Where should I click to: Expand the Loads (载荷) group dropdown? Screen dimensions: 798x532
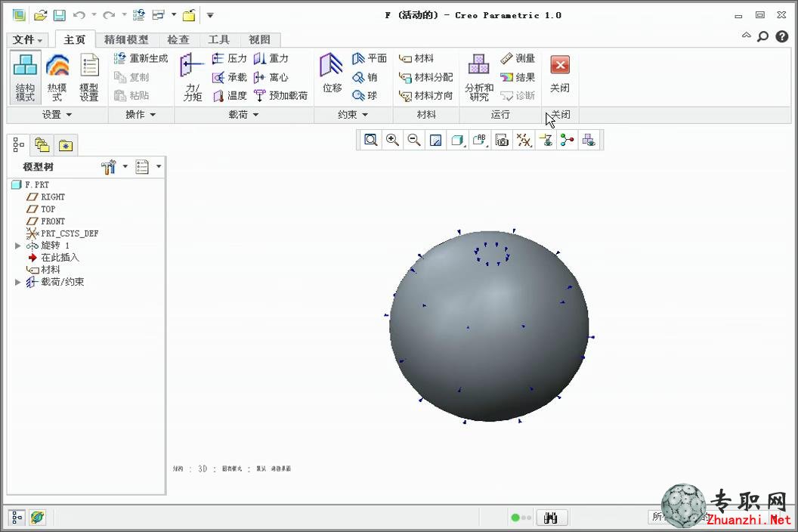pyautogui.click(x=243, y=115)
